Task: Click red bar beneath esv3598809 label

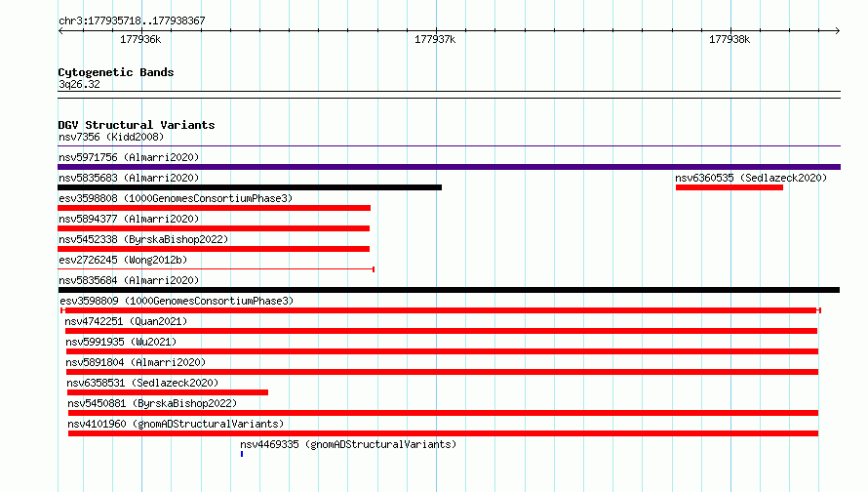Action: (x=441, y=310)
